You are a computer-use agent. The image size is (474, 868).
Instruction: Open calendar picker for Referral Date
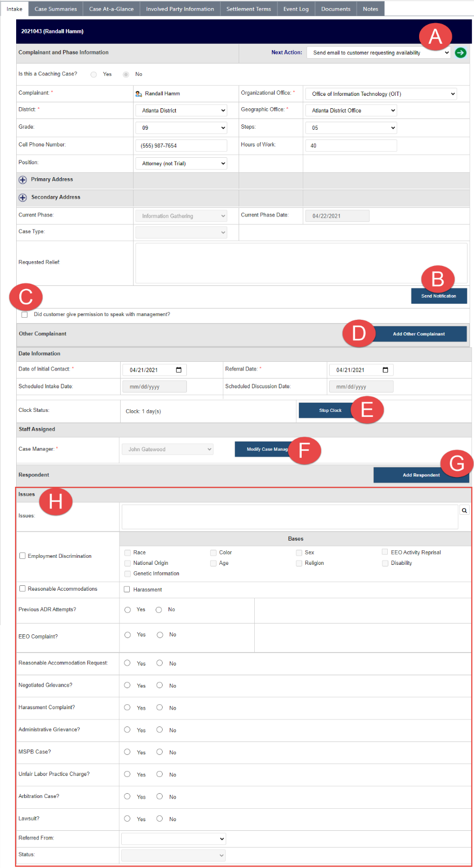[386, 370]
